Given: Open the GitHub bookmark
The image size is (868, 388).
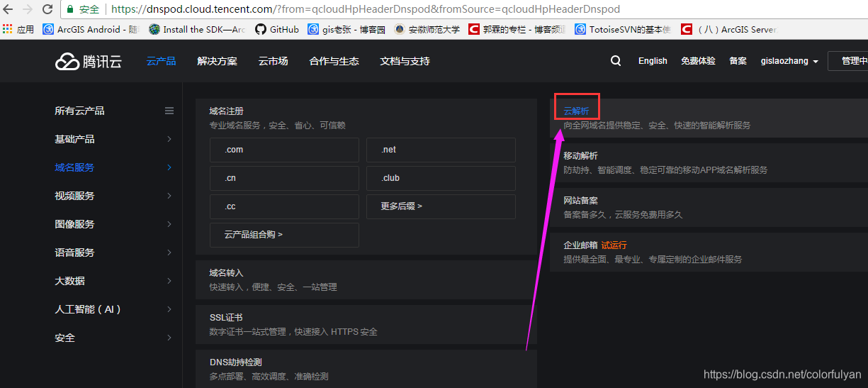Looking at the screenshot, I should pyautogui.click(x=277, y=29).
